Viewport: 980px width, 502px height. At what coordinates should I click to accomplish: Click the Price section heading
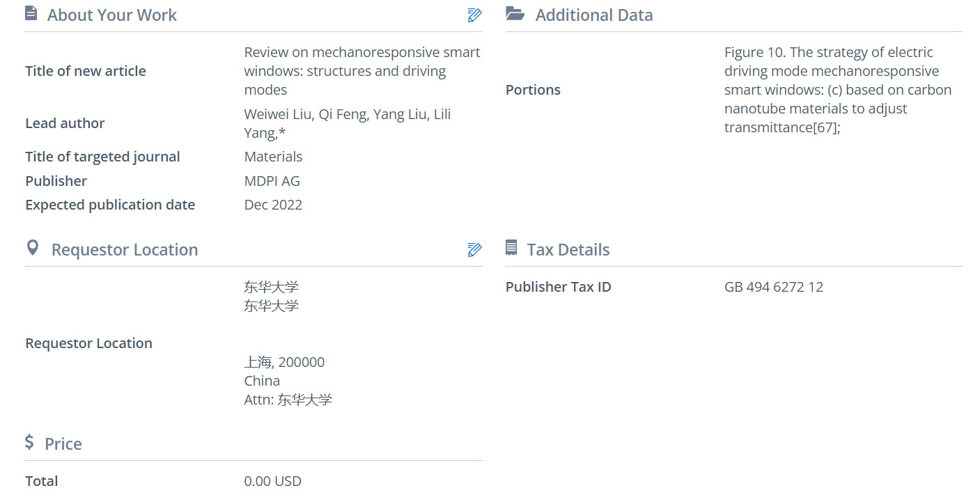point(63,444)
